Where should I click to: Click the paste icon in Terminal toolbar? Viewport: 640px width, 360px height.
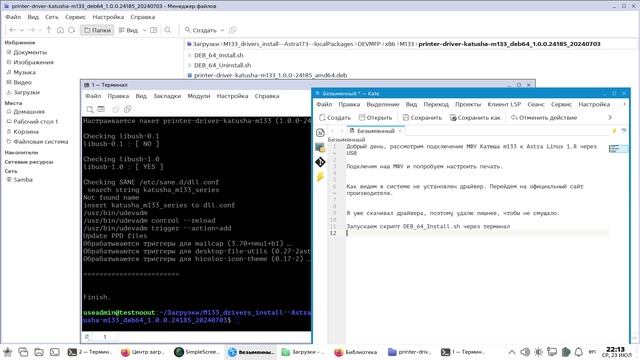[x=127, y=109]
